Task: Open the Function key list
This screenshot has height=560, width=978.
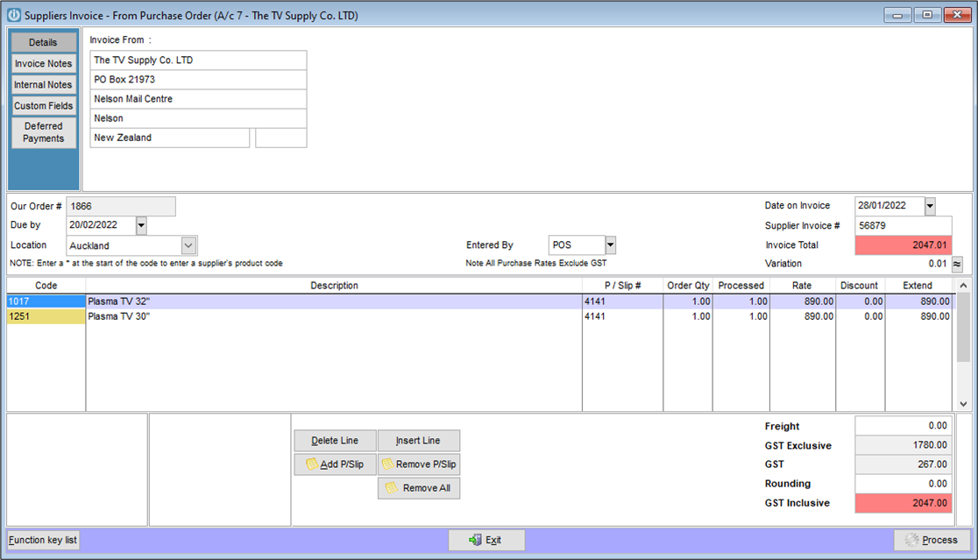Action: (x=43, y=540)
